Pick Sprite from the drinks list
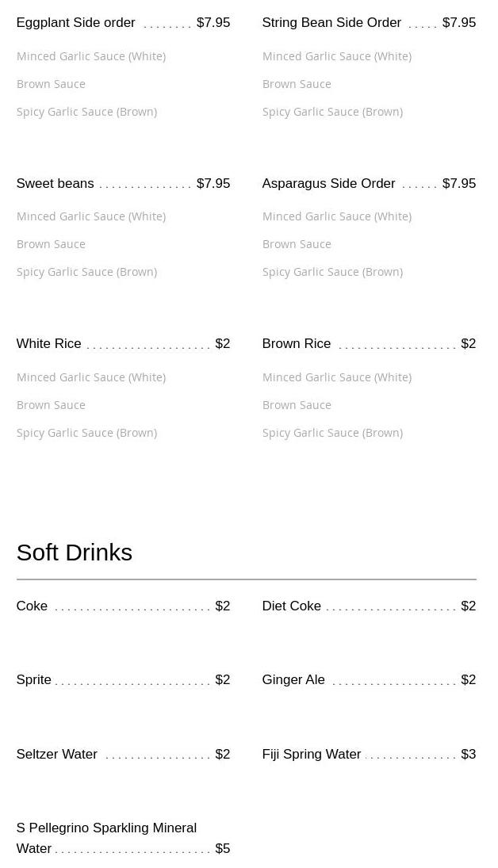The image size is (498, 868). (34, 679)
